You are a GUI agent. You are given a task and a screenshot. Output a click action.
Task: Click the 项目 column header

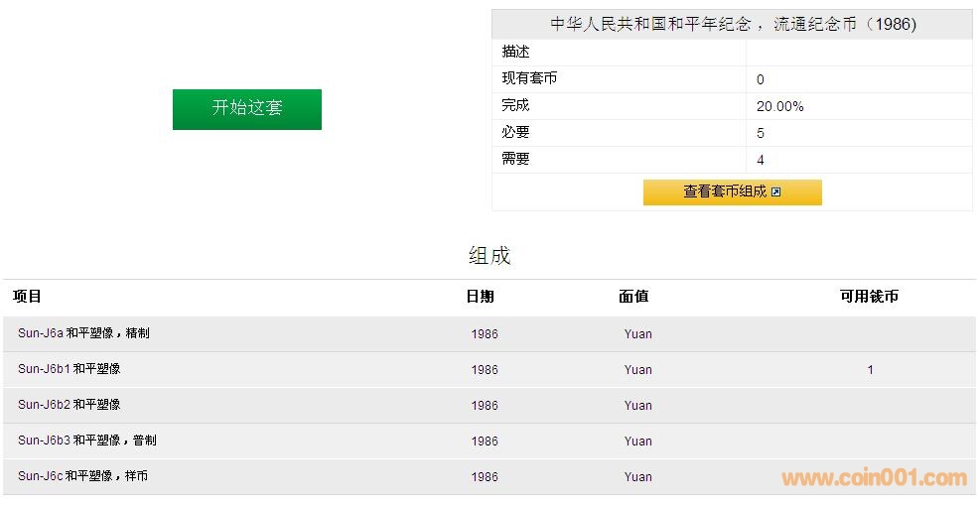[27, 297]
